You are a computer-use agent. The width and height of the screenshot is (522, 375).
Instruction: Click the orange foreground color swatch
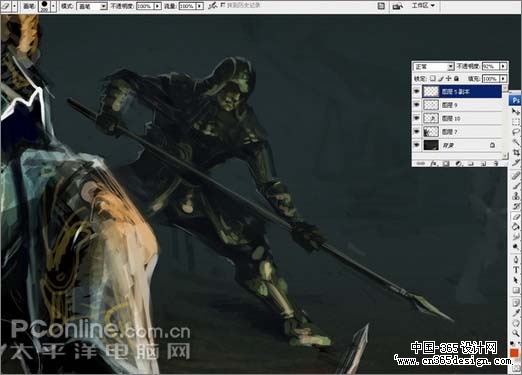[514, 353]
